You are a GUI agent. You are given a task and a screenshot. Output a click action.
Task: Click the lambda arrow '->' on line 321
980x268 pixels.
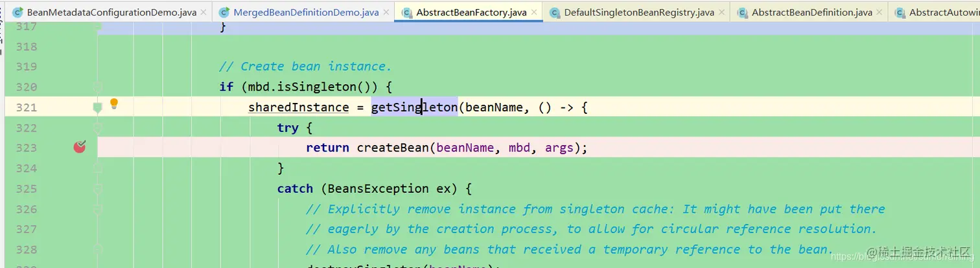tap(566, 107)
